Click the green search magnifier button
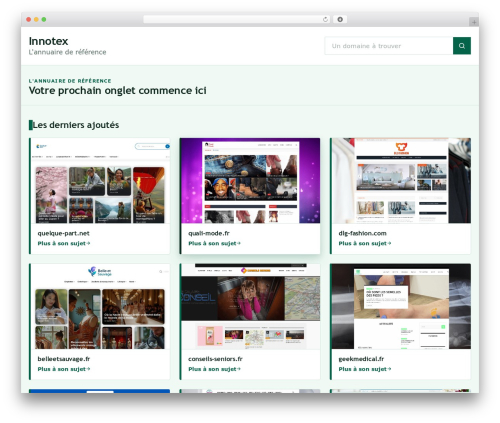The image size is (500, 423). click(x=462, y=46)
